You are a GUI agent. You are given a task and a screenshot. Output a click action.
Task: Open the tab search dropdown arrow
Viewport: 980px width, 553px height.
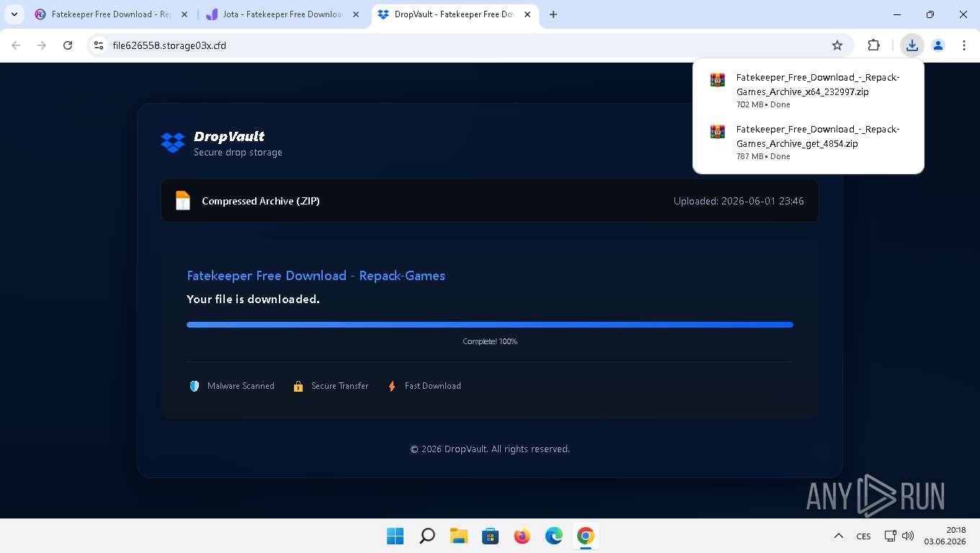click(x=14, y=14)
